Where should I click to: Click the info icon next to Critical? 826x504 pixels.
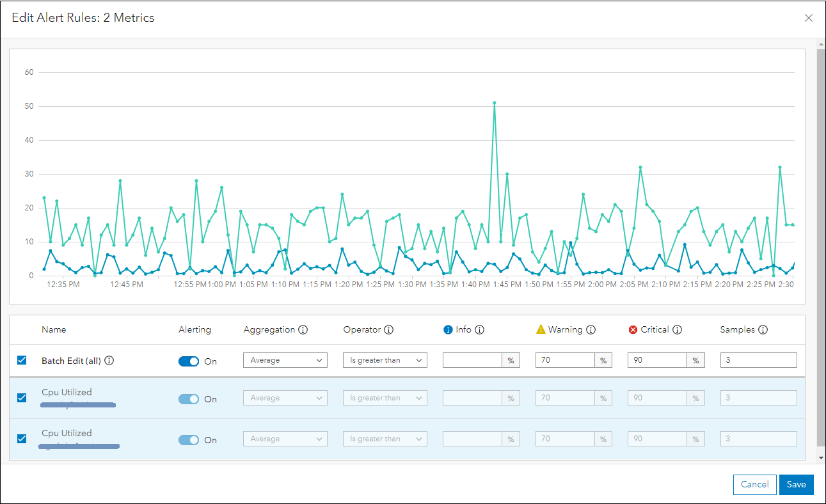click(678, 330)
